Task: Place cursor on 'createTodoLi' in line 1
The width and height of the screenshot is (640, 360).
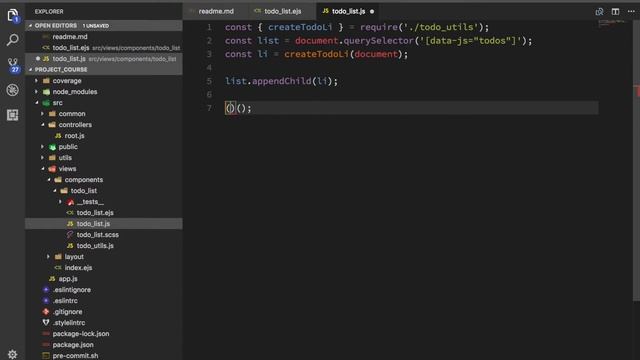Action: [x=300, y=27]
